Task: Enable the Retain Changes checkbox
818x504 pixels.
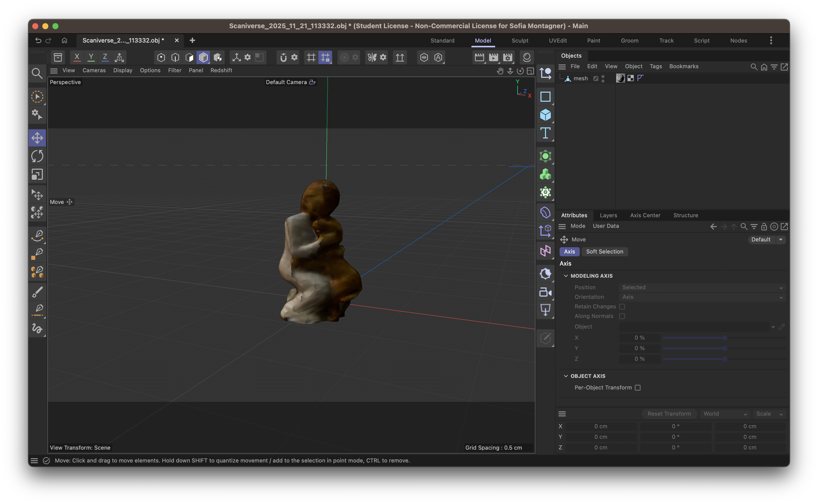Action: click(622, 307)
